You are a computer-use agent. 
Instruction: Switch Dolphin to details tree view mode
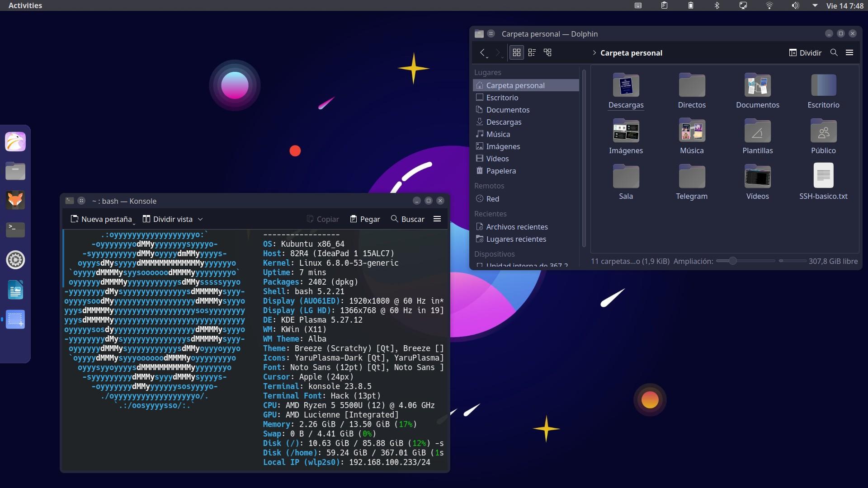pyautogui.click(x=547, y=52)
